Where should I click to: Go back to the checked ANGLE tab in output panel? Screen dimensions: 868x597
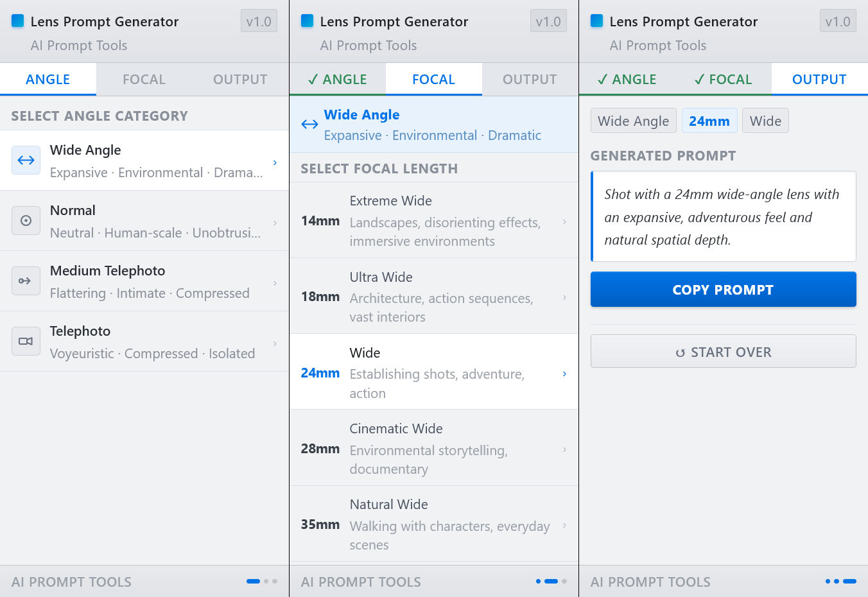[627, 80]
